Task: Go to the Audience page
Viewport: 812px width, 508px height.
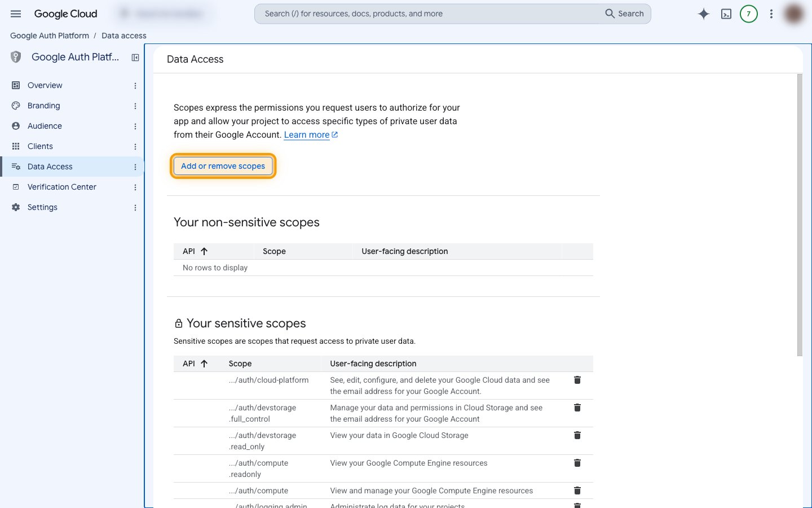Action: tap(45, 126)
